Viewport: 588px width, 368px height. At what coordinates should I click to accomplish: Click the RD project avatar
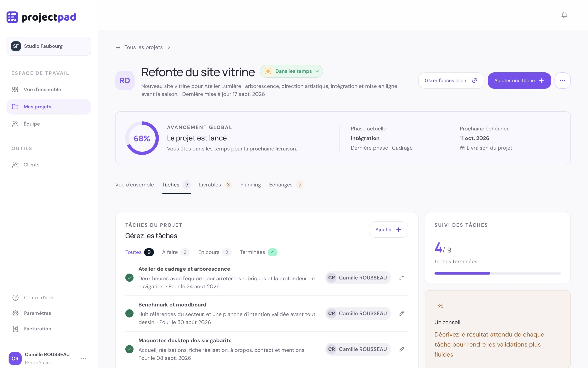coord(125,81)
